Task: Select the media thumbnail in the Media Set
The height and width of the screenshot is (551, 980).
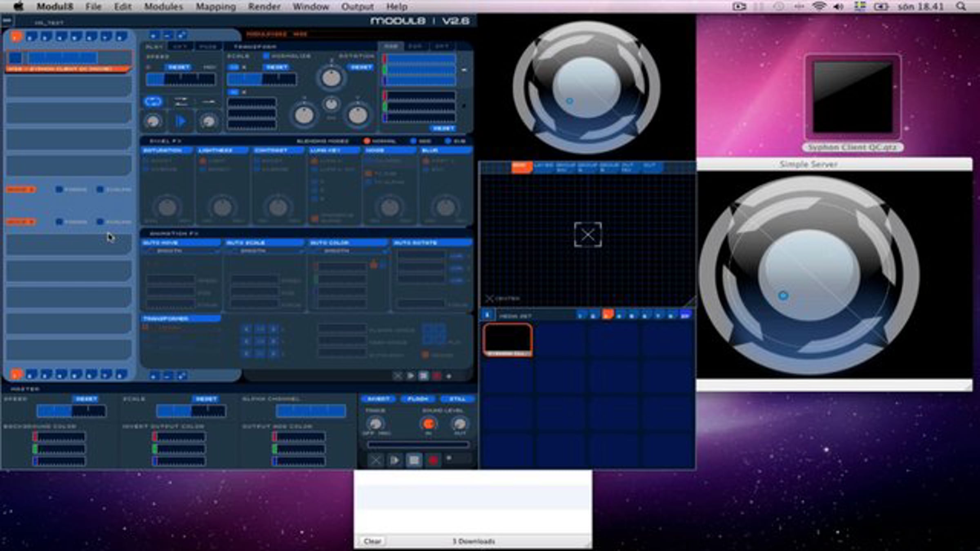Action: click(x=508, y=340)
